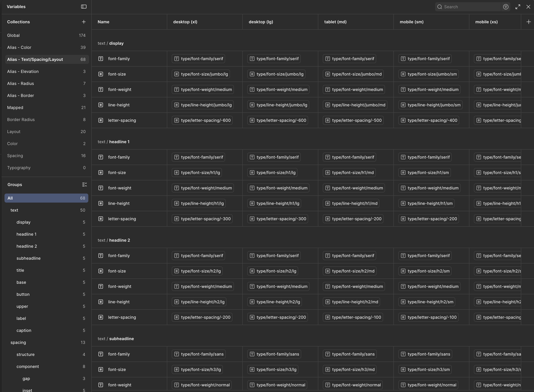
Task: Expand the variables window to full size
Action: 518,7
